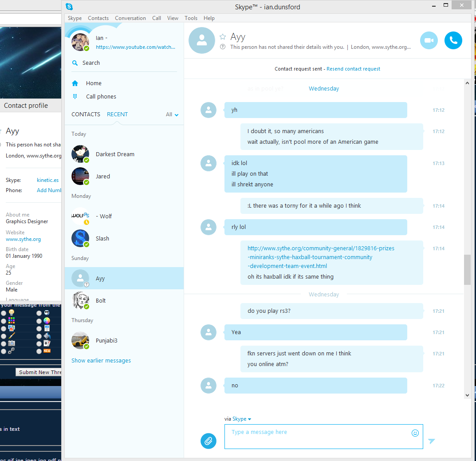Click Ian's own profile picture
476x461 pixels.
(80, 42)
